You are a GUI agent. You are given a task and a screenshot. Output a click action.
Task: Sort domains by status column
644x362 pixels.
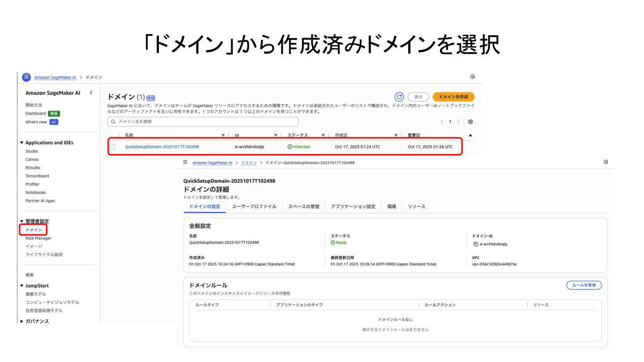(x=323, y=135)
